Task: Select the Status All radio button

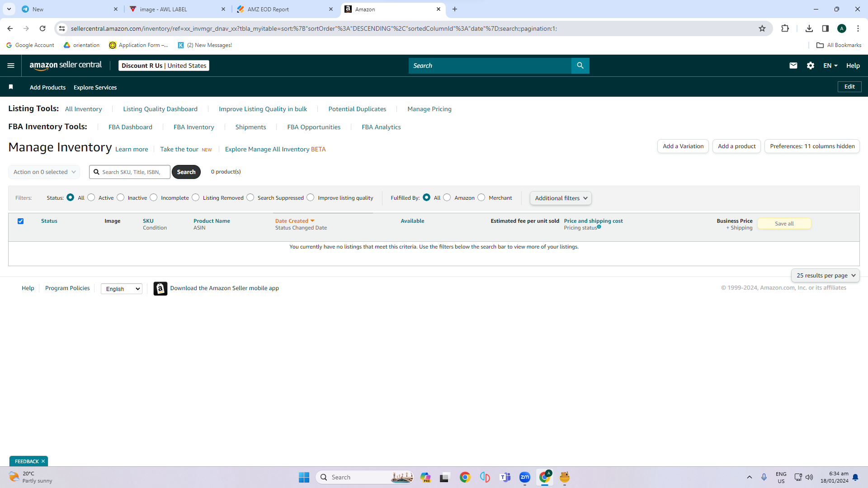Action: (70, 197)
